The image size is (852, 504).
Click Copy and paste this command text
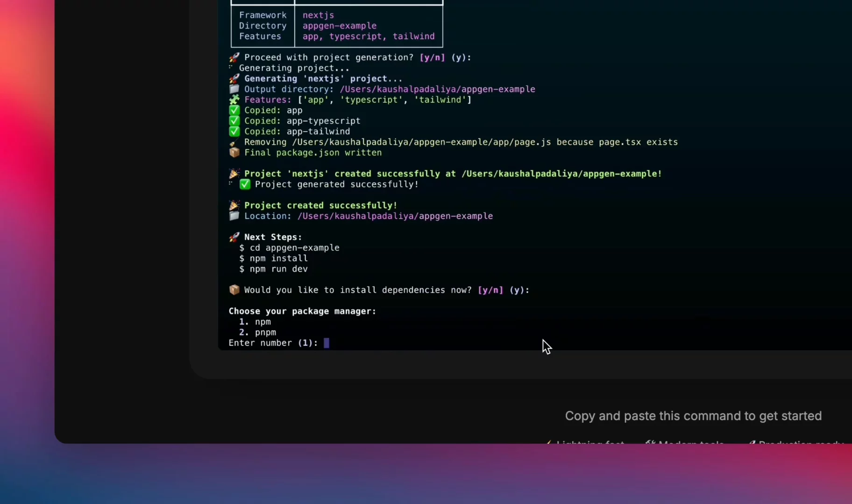coord(692,416)
